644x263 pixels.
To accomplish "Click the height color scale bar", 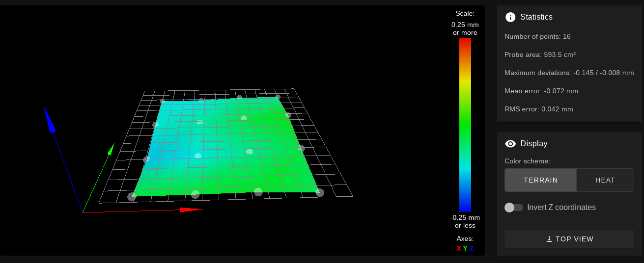I will 465,125.
